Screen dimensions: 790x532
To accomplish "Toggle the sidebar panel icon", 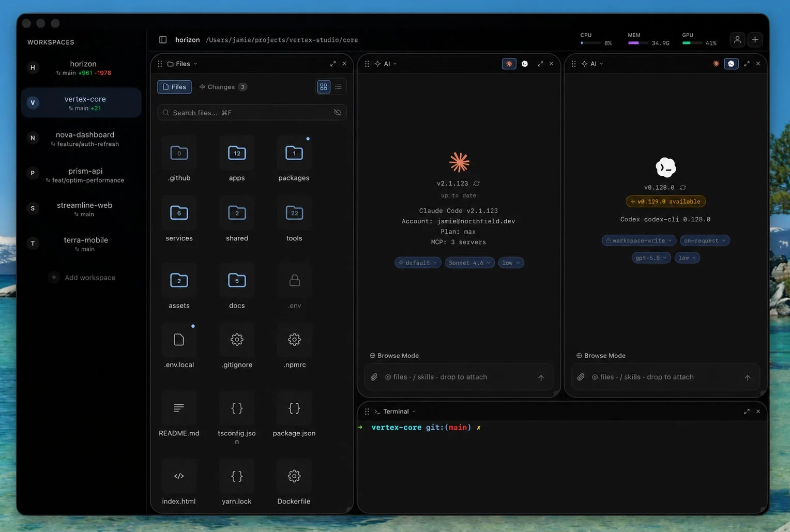I will click(163, 40).
